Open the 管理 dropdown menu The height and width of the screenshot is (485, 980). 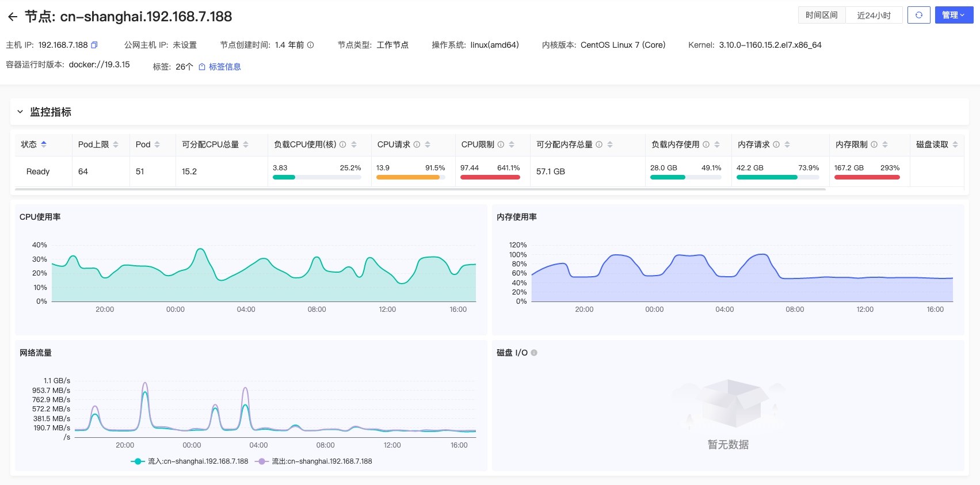tap(954, 15)
